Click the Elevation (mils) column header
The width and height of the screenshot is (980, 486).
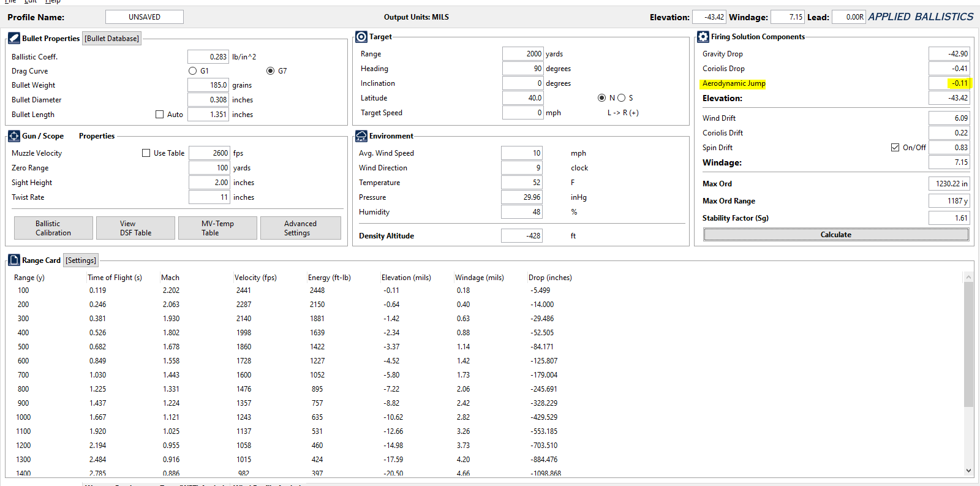coord(406,278)
